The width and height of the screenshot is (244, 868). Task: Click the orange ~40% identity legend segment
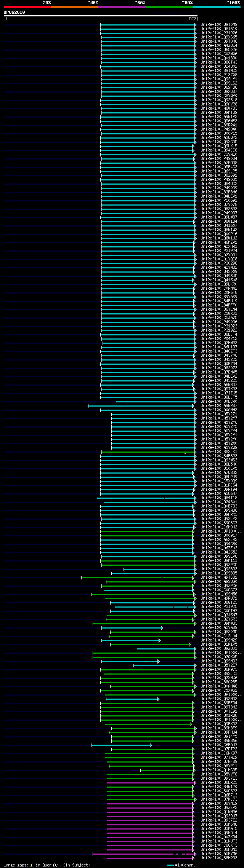click(74, 7)
